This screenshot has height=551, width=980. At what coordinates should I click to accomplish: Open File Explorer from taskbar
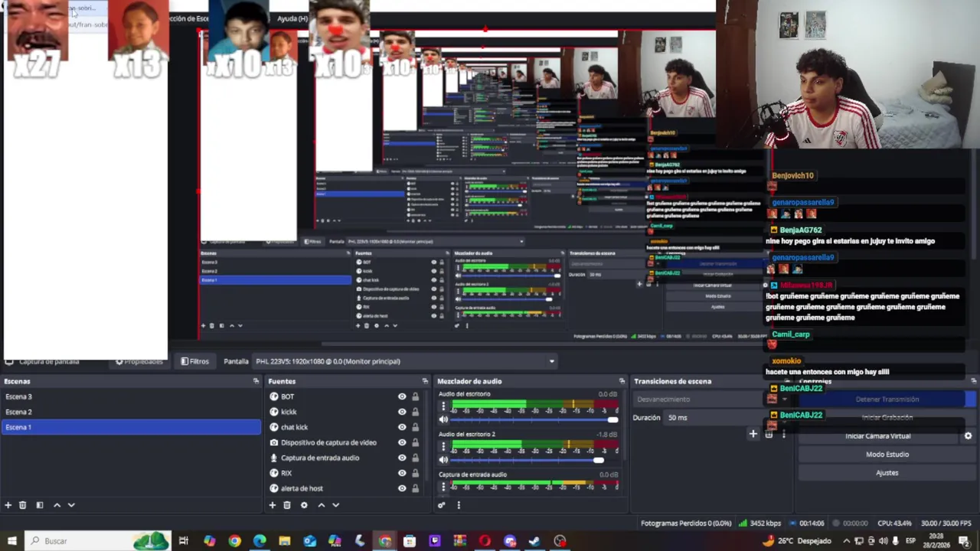[285, 541]
